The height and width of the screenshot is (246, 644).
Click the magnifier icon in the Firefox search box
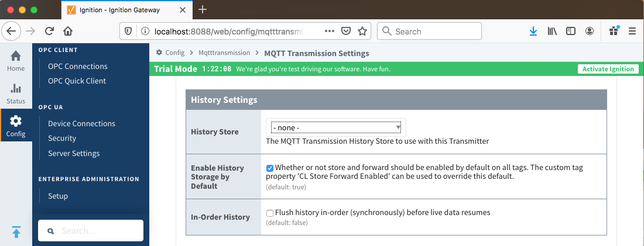(x=386, y=31)
